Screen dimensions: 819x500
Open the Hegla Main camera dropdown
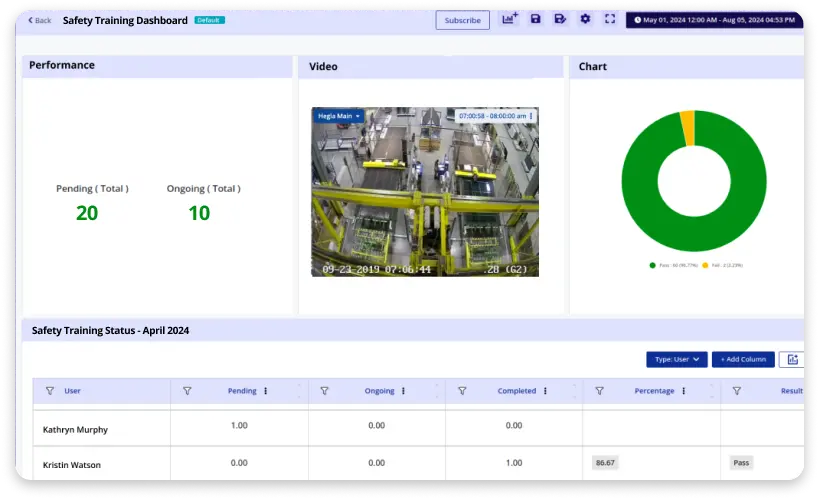(x=339, y=116)
